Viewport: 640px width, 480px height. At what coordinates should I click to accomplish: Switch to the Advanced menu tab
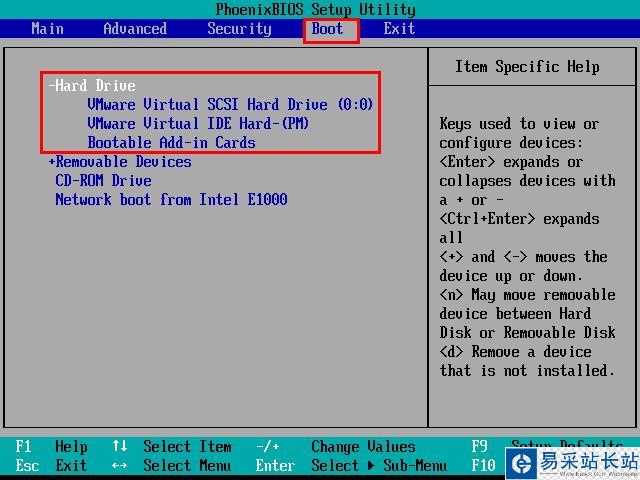click(x=135, y=29)
